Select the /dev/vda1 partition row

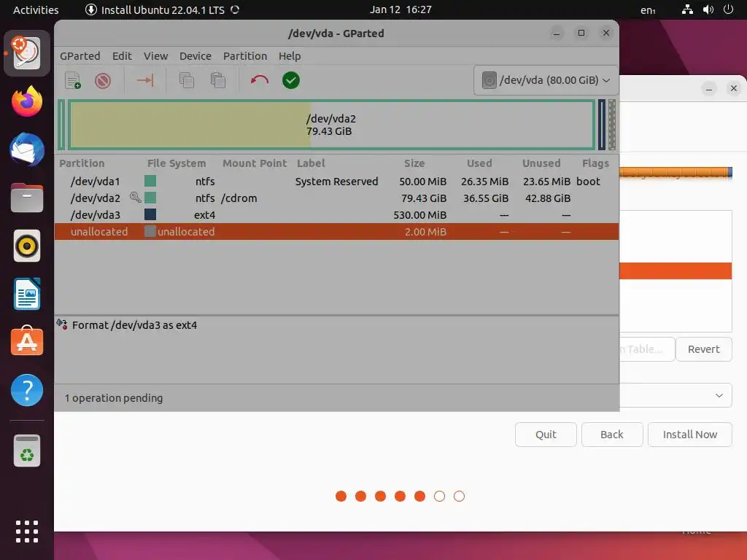pyautogui.click(x=336, y=181)
